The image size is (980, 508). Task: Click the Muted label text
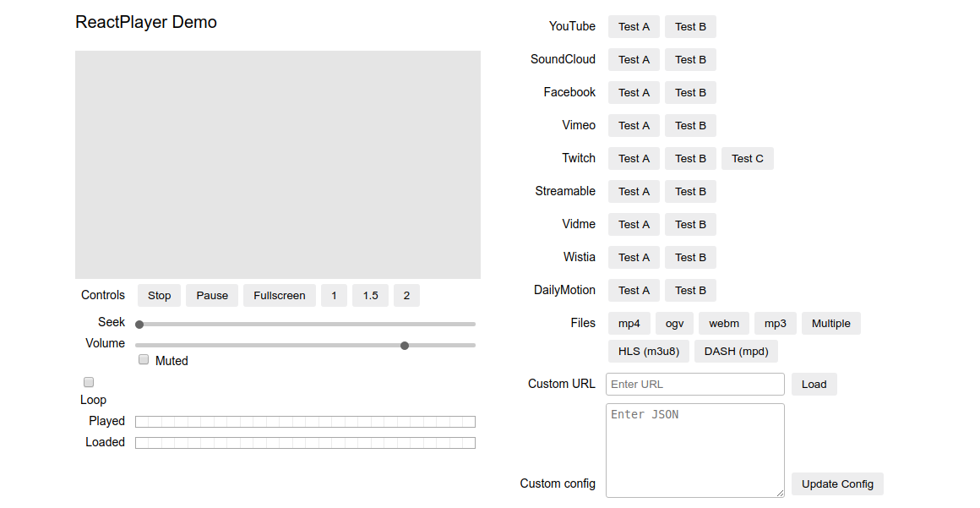[171, 361]
